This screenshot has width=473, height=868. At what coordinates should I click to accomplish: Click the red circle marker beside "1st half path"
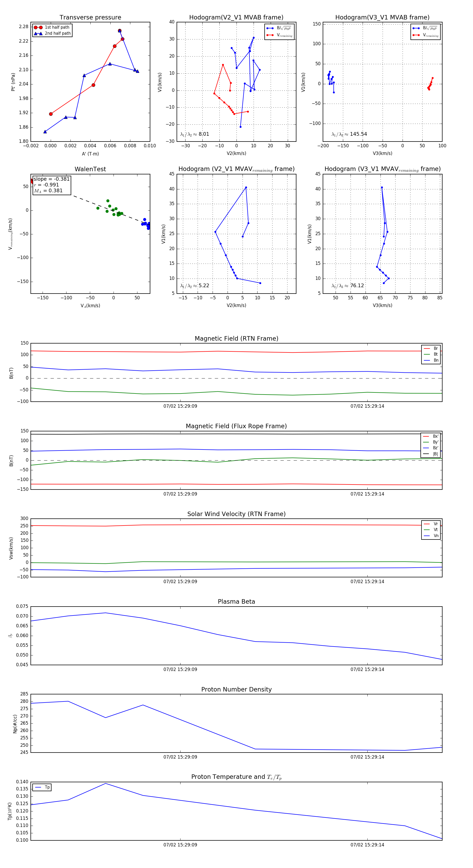pos(38,27)
